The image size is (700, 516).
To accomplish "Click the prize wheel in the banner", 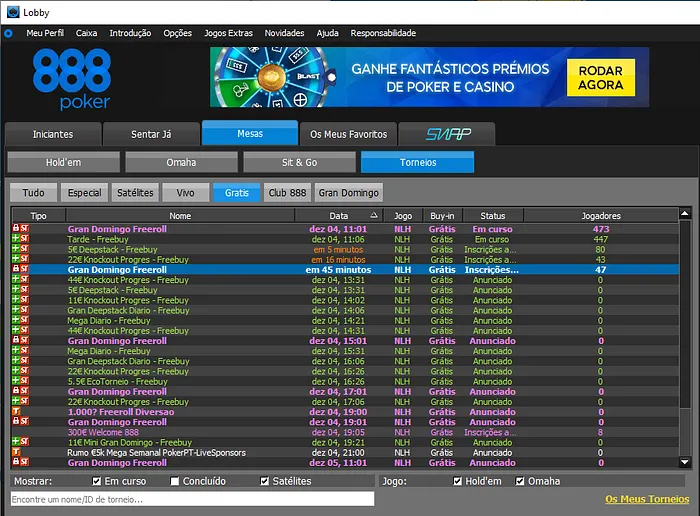I will 272,77.
